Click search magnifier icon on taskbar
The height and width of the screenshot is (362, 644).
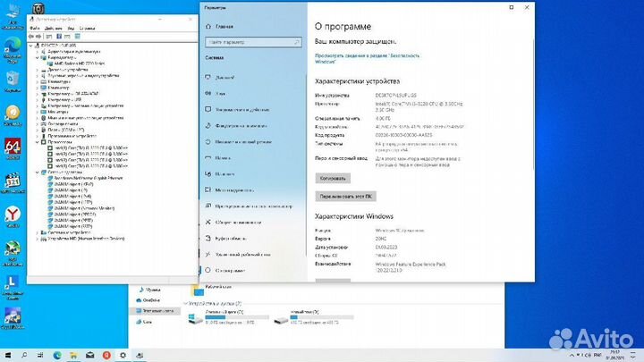pyautogui.click(x=24, y=355)
